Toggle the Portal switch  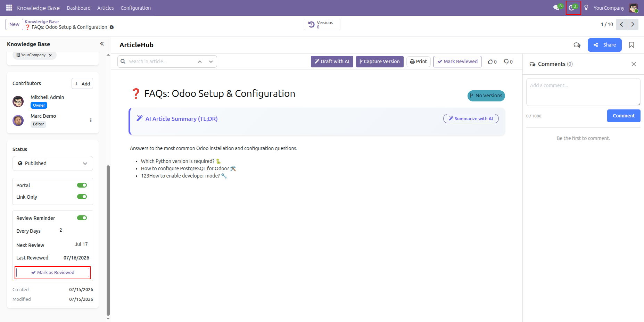pyautogui.click(x=82, y=185)
